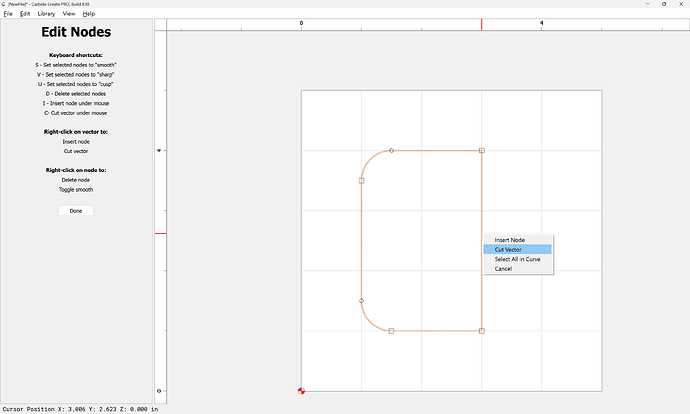Image resolution: width=690 pixels, height=414 pixels.
Task: Expand the Library menu
Action: click(46, 14)
